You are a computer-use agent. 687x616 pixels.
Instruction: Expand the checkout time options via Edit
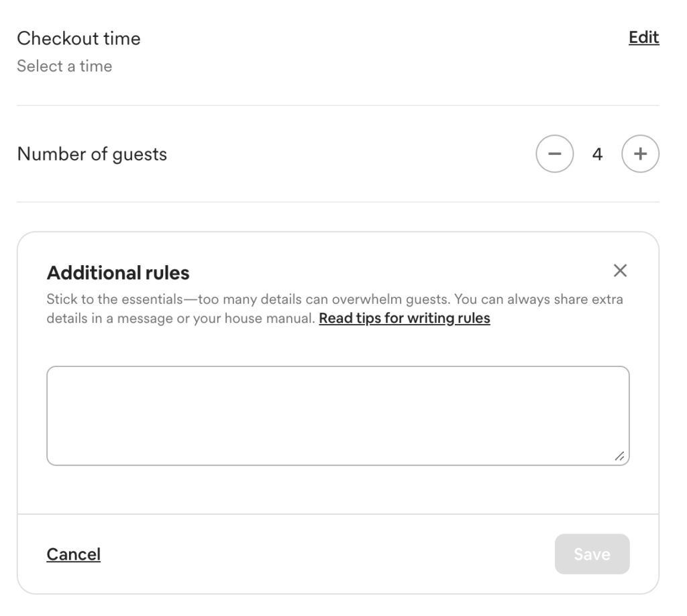[x=642, y=38]
